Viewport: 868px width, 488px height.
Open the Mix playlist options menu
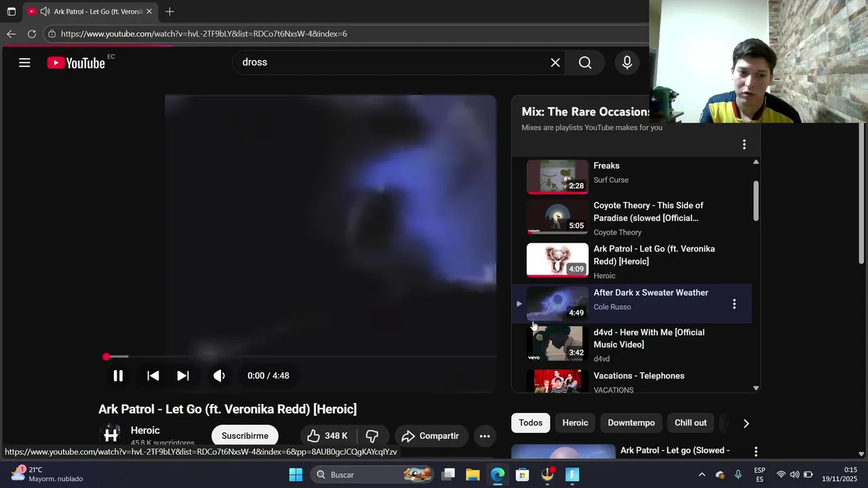pyautogui.click(x=744, y=144)
